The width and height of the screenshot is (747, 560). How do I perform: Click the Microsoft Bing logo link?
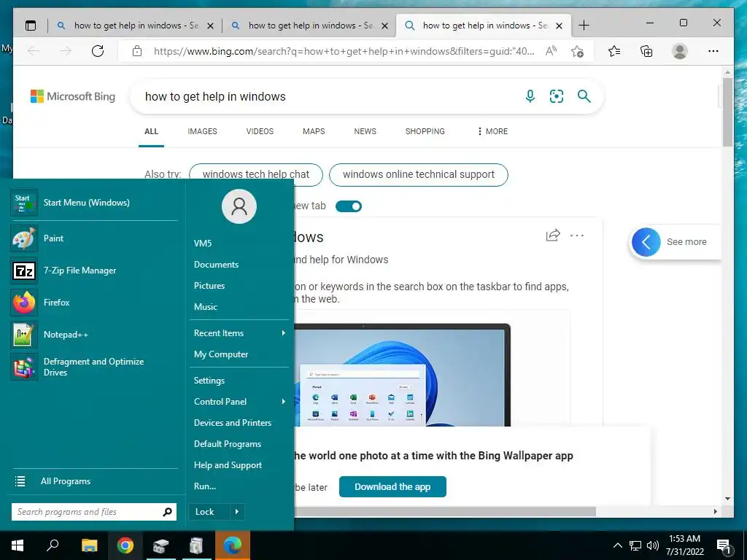(x=73, y=96)
